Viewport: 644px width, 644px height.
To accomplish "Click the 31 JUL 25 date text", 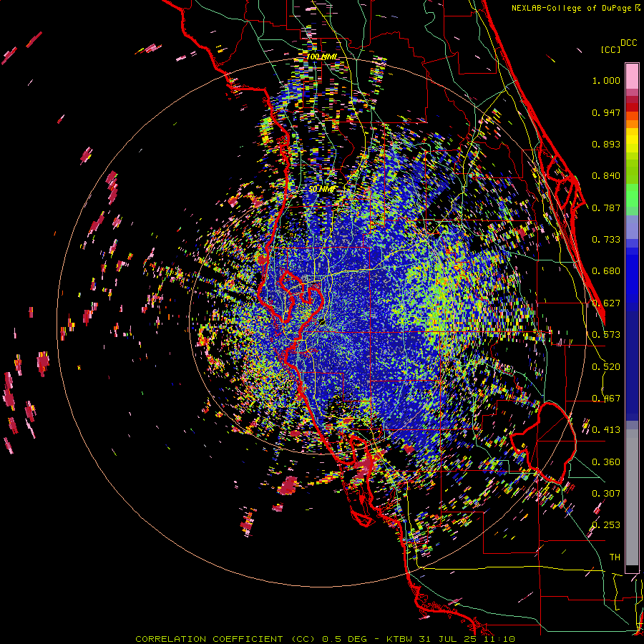I will point(447,639).
